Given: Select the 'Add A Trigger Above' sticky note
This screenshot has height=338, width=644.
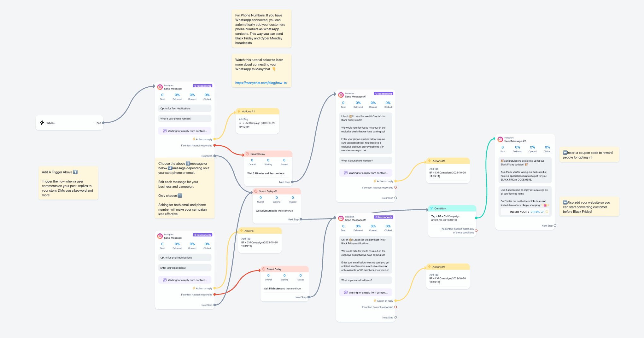Looking at the screenshot, I should pyautogui.click(x=68, y=183).
